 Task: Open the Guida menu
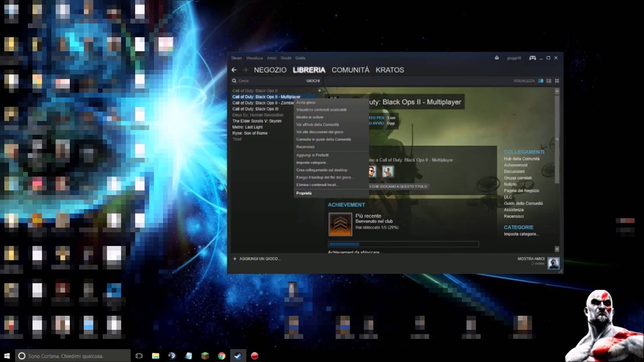[x=300, y=58]
